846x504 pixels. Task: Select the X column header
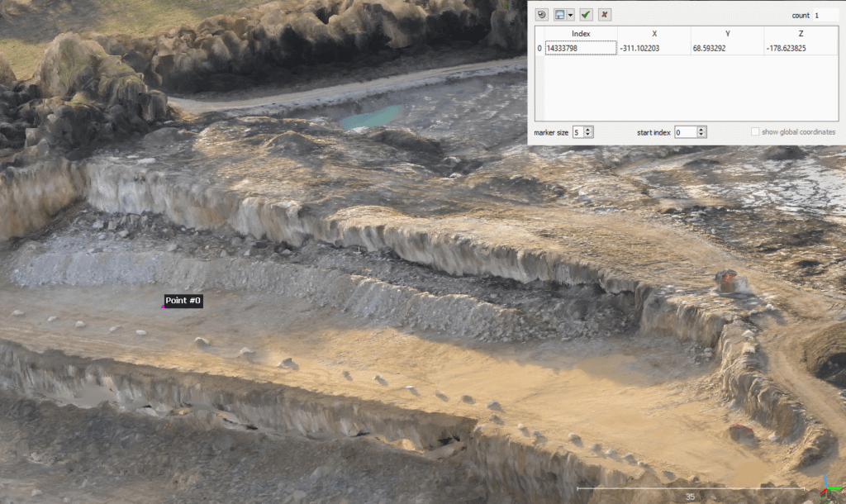pos(654,33)
